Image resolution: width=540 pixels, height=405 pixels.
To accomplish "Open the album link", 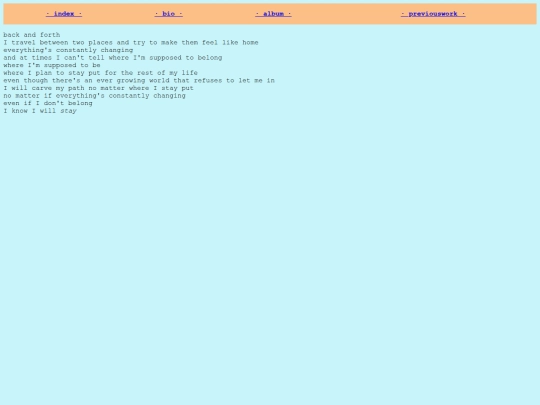I will point(273,14).
